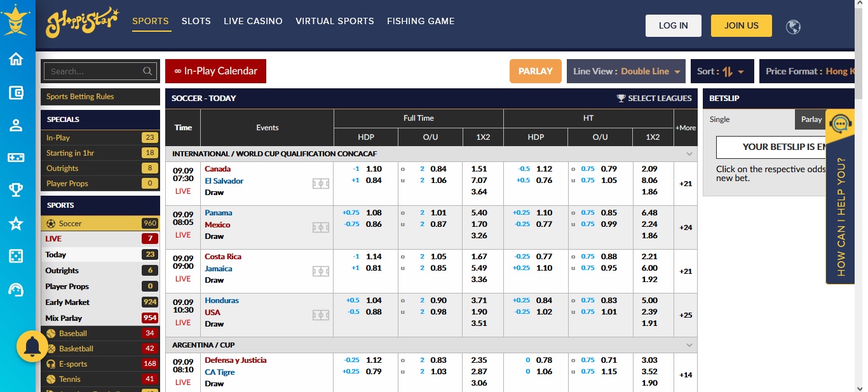Open the In-Play Calendar
The image size is (868, 392).
pos(215,71)
